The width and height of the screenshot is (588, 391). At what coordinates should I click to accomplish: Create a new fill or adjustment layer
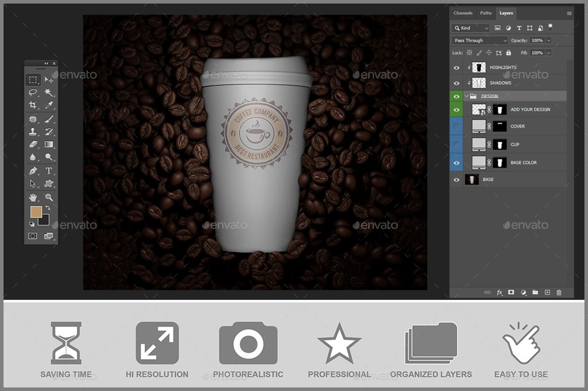[523, 293]
